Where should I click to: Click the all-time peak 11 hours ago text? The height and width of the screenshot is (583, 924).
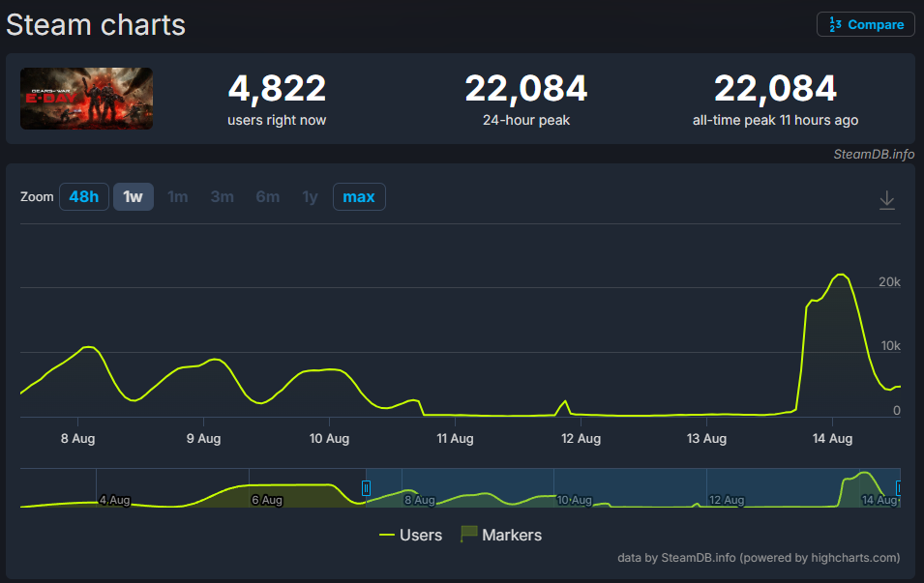click(x=775, y=120)
